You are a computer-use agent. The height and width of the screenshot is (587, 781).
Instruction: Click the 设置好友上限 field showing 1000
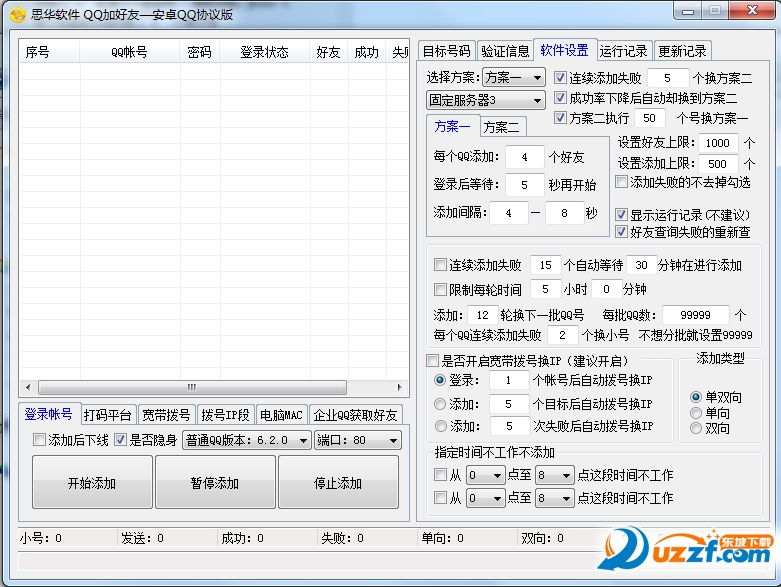(x=718, y=143)
